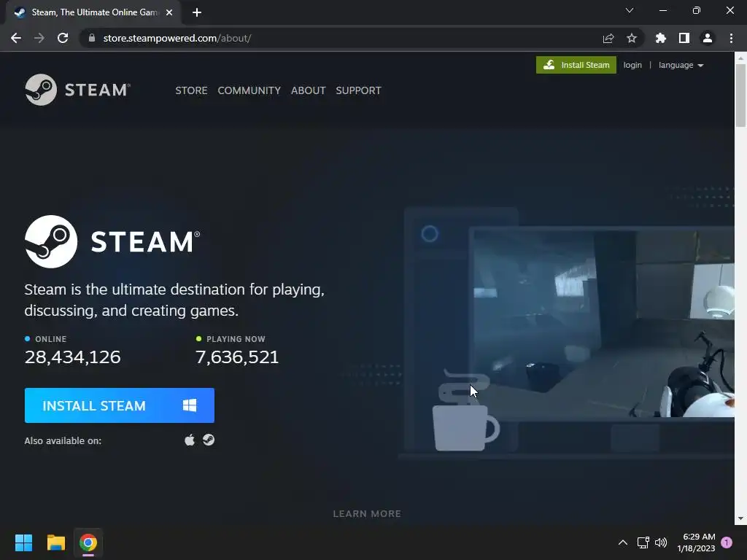747x560 pixels.
Task: Choose the SteamOS download icon
Action: (x=209, y=440)
